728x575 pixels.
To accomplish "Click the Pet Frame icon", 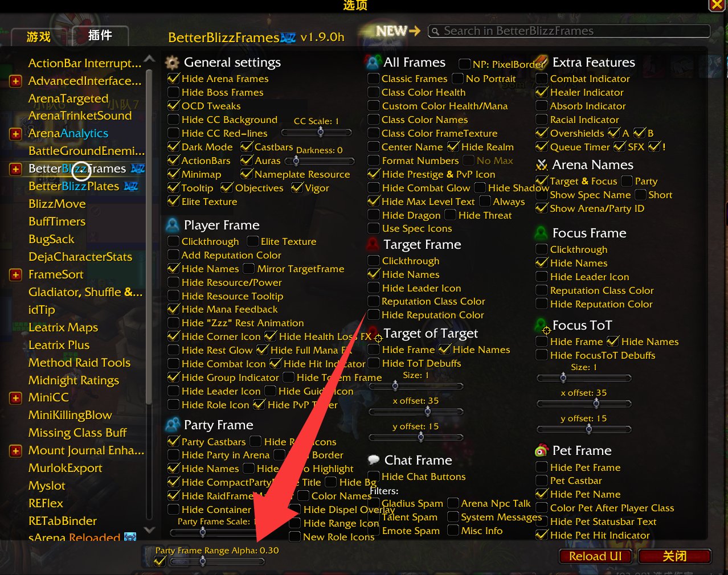I will point(541,451).
